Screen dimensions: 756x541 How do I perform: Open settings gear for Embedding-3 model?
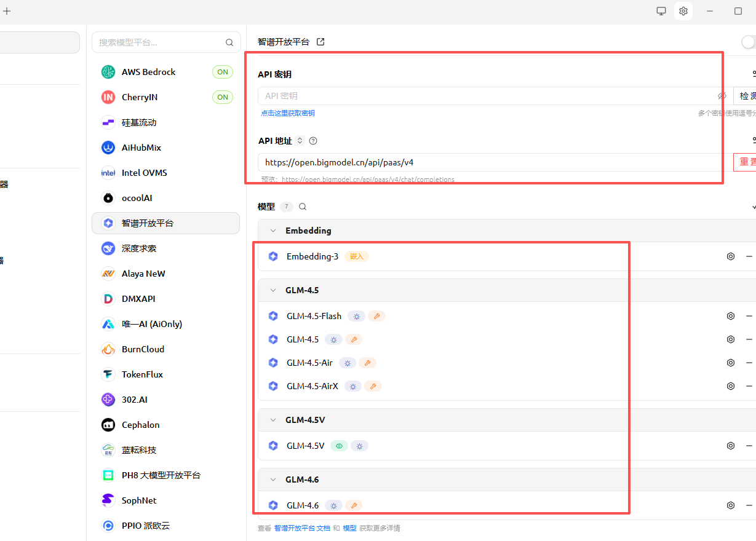coord(731,256)
